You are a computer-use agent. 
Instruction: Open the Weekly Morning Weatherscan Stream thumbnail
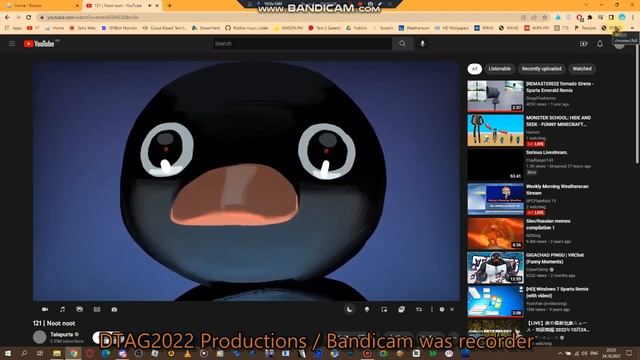click(x=496, y=199)
